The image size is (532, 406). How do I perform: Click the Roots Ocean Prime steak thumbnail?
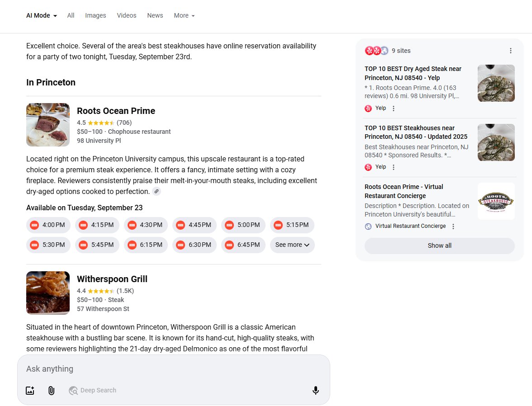point(48,125)
